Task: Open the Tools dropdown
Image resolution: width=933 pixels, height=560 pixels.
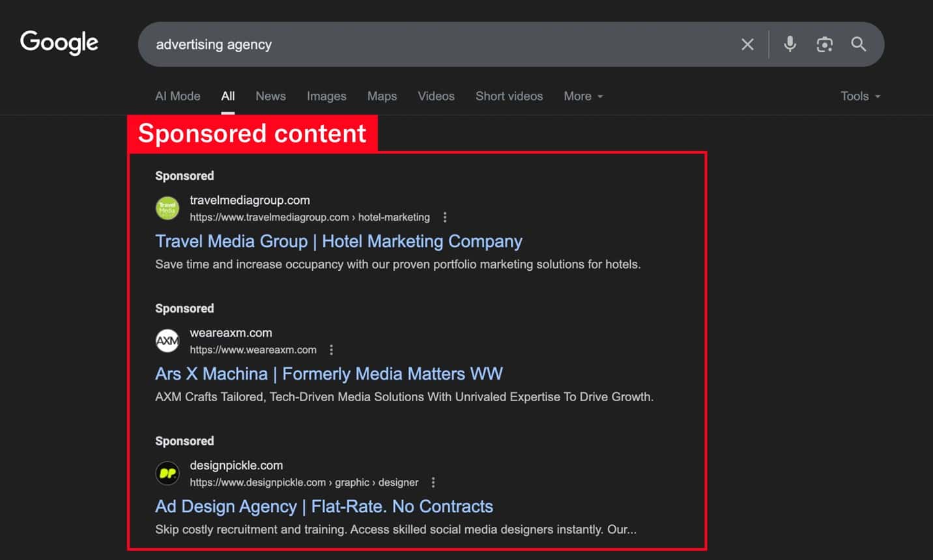Action: click(x=860, y=96)
